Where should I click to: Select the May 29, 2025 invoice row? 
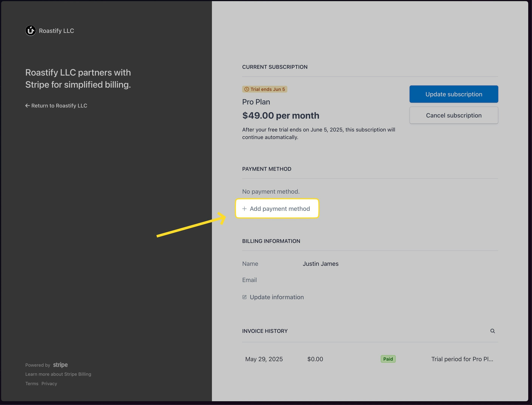coord(264,359)
